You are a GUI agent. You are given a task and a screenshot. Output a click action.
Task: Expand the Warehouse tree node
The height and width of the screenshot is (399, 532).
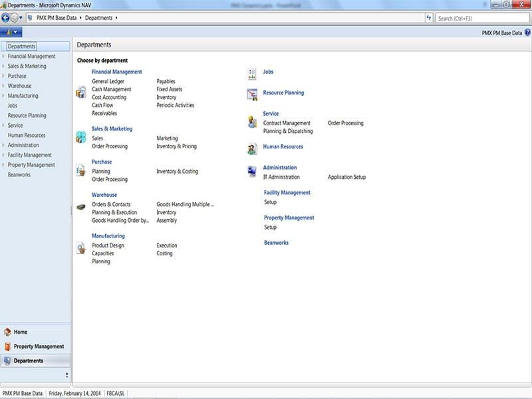click(3, 86)
